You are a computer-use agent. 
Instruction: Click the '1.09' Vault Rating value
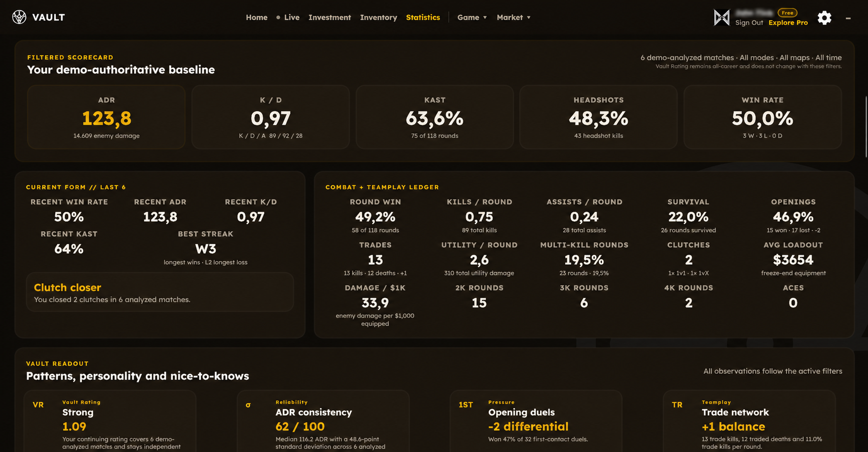click(74, 427)
